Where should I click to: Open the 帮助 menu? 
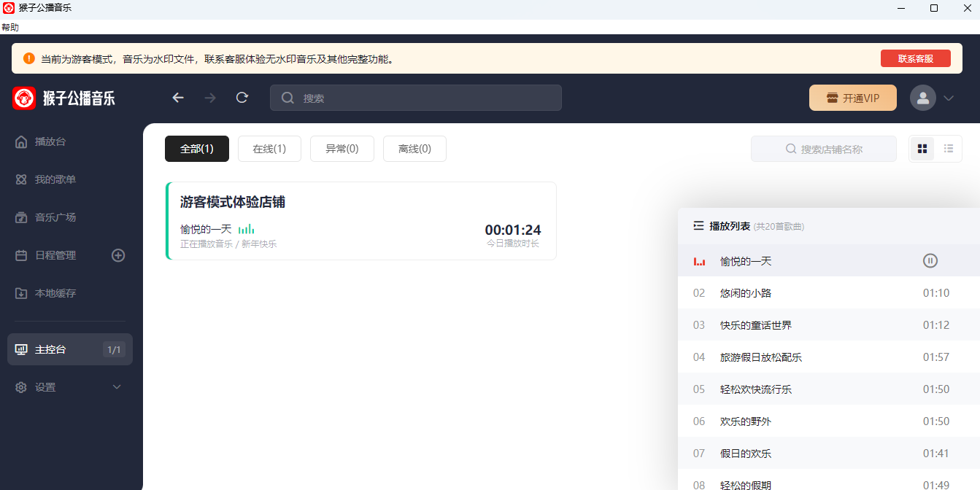click(10, 27)
